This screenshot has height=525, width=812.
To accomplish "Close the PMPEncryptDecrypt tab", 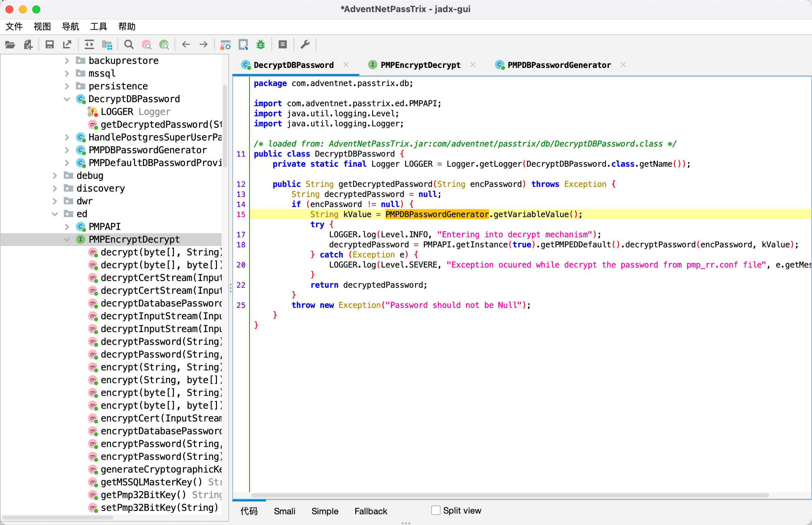I will 473,65.
